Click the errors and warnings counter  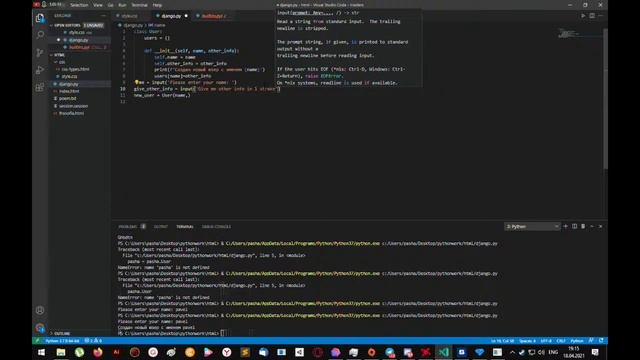click(93, 340)
